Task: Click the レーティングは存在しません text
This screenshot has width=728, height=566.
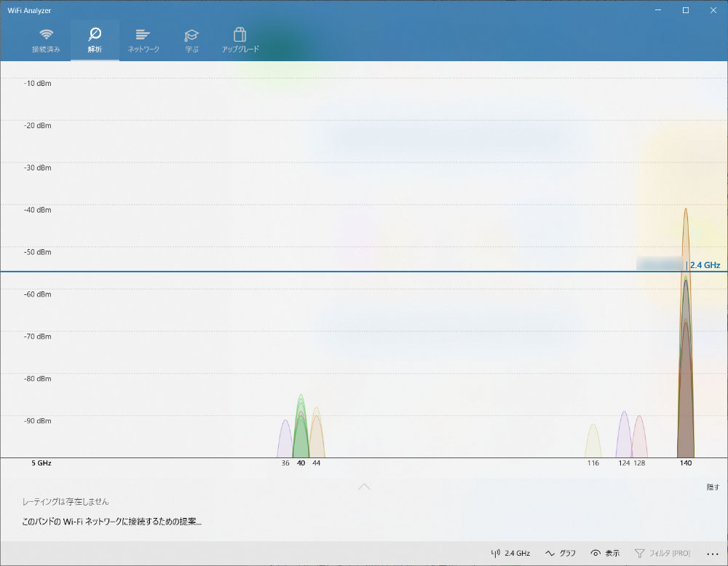Action: pyautogui.click(x=66, y=501)
